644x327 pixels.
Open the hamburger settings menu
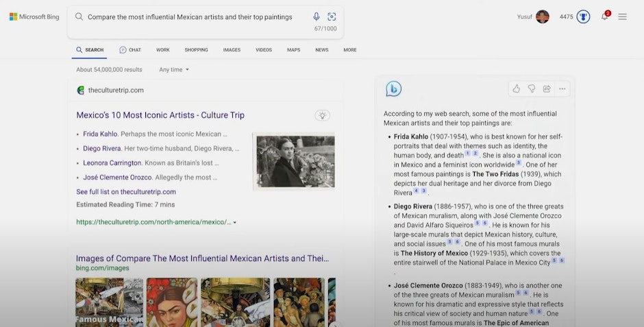(x=622, y=17)
